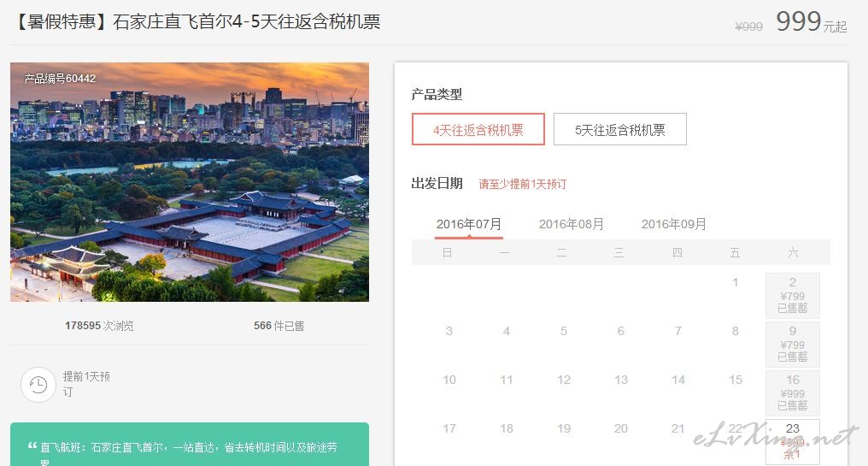Click calendar date 19
Image resolution: width=868 pixels, height=466 pixels.
coord(564,429)
